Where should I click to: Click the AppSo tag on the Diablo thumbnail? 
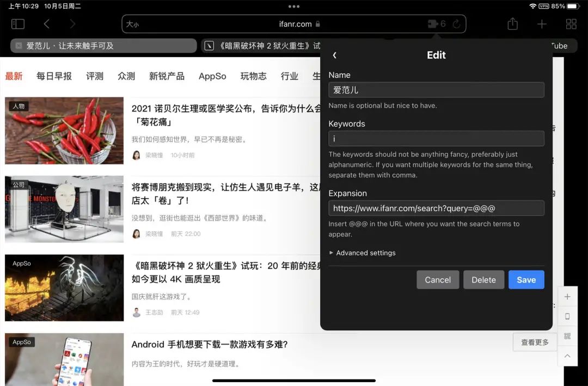[x=22, y=264]
